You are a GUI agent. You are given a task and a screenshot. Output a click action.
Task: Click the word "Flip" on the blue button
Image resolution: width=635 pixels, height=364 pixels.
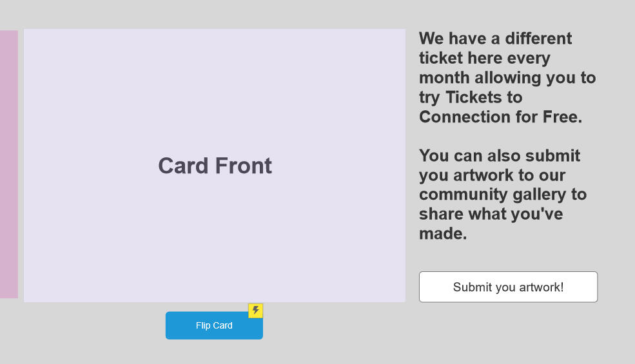tap(204, 325)
